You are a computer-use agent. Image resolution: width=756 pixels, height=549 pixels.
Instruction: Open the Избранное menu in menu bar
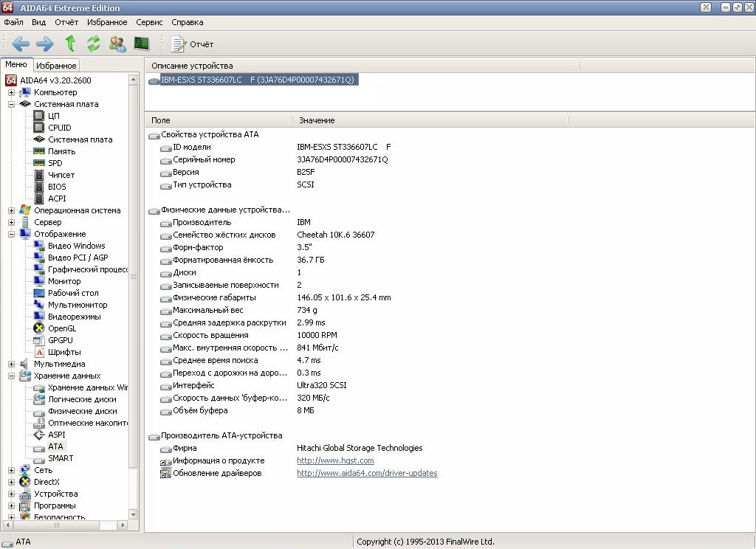point(107,22)
